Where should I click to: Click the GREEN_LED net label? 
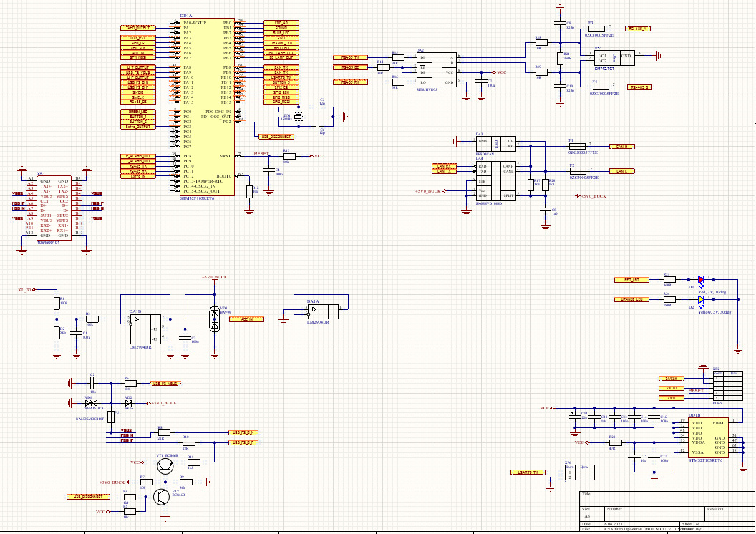(x=138, y=112)
